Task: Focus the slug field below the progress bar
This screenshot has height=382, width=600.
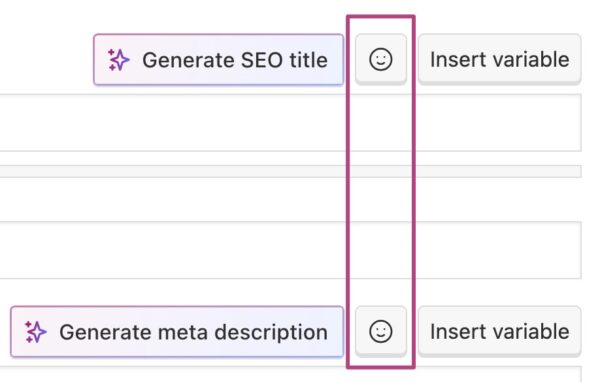Action: point(290,250)
